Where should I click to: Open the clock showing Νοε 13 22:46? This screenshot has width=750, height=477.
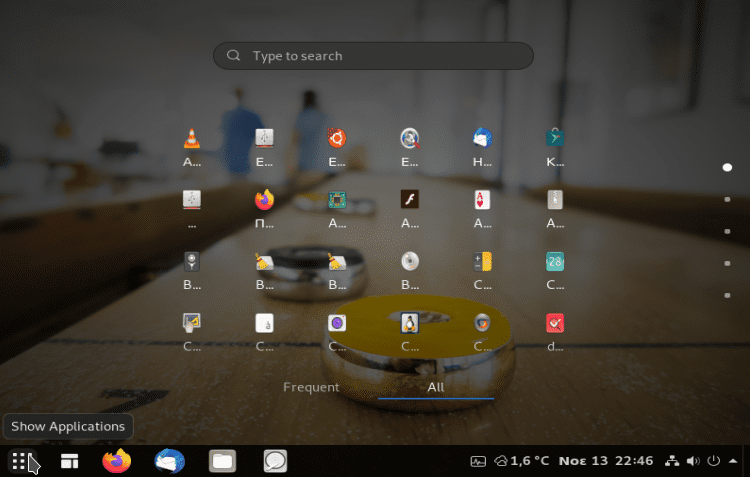tap(606, 461)
